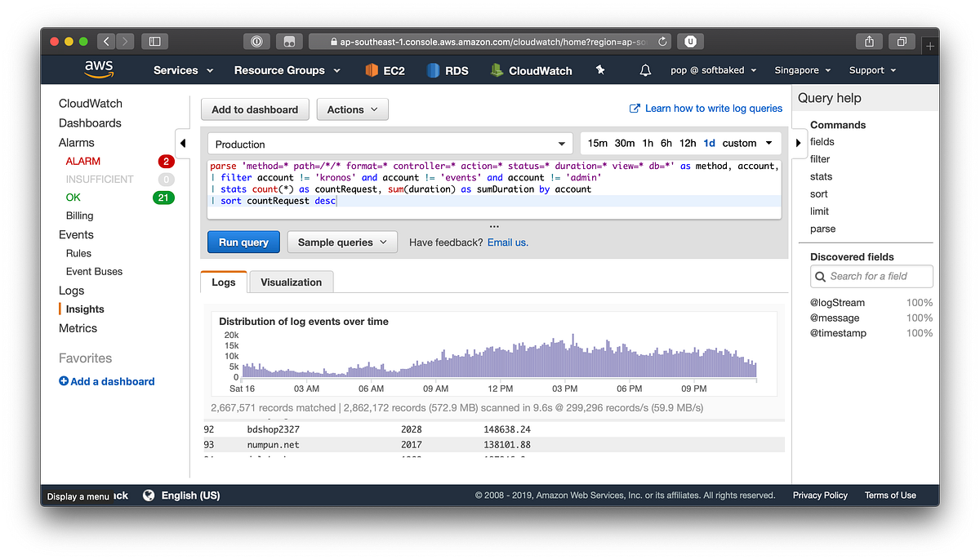980x560 pixels.
Task: Click the Run query button
Action: pyautogui.click(x=243, y=242)
